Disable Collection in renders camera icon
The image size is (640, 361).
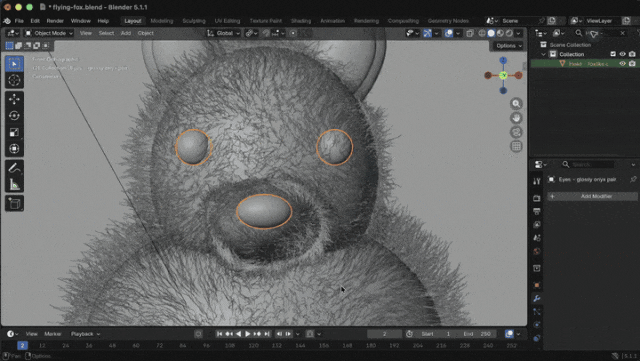pyautogui.click(x=632, y=54)
